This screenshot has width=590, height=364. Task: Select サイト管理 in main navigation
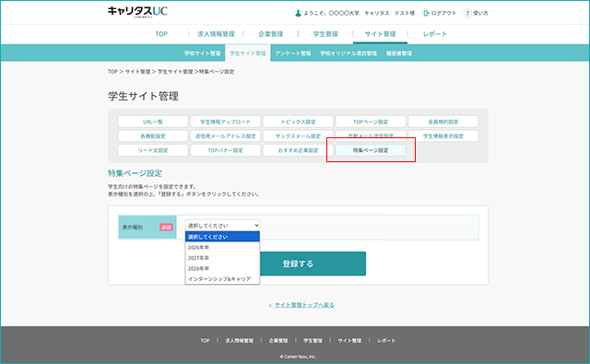click(x=381, y=34)
